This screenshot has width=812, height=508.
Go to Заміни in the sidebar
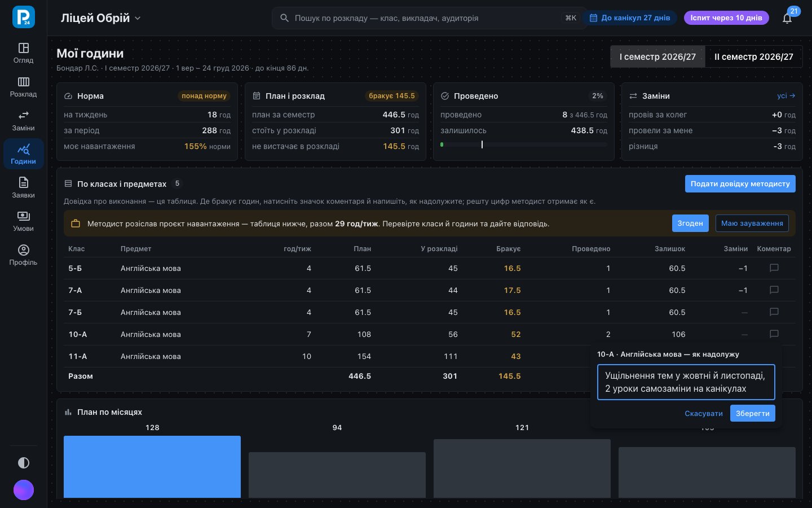pos(24,121)
